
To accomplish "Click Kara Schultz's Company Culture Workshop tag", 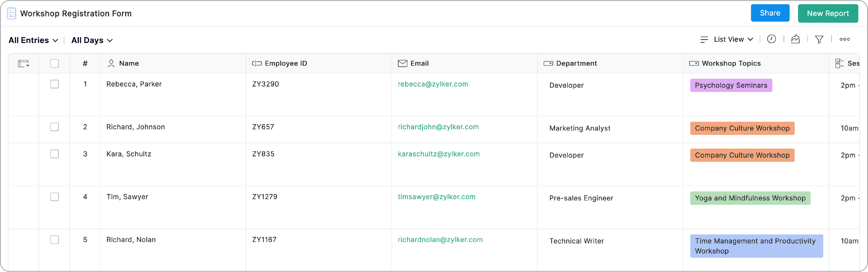I will click(x=742, y=155).
